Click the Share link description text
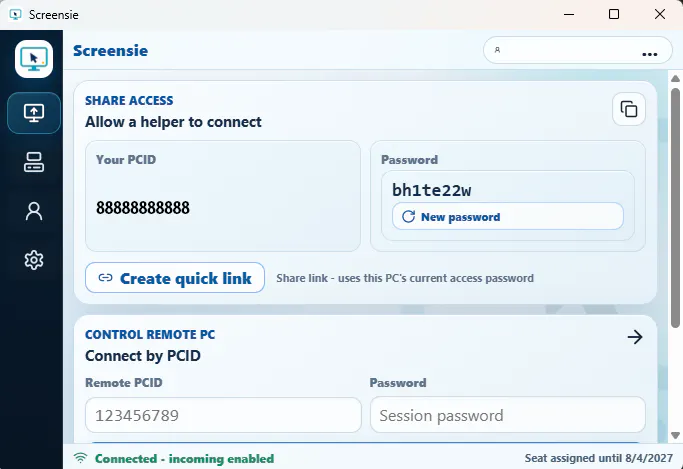683x469 pixels. tap(405, 278)
